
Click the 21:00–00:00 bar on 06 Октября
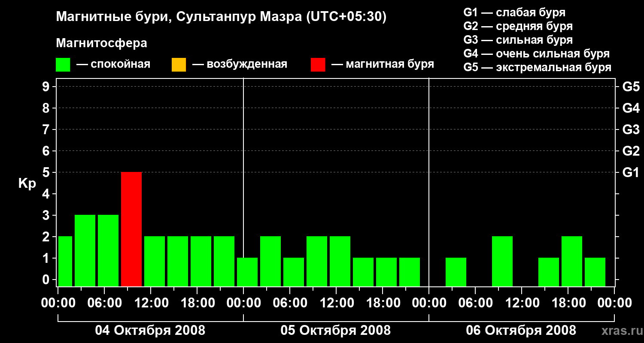pos(595,272)
